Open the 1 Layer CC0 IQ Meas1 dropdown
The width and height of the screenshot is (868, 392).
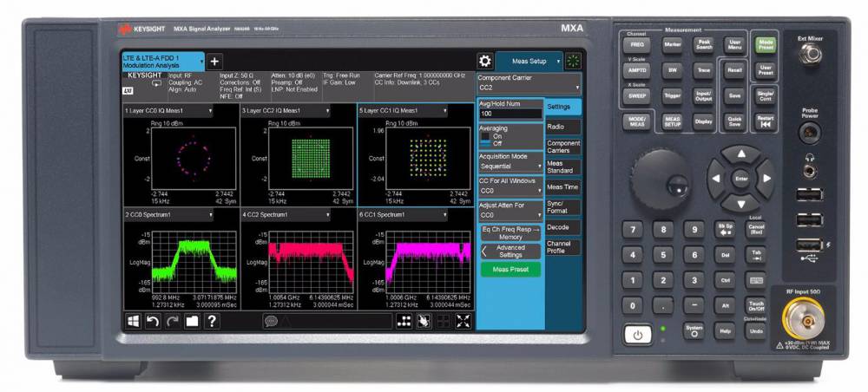point(168,111)
